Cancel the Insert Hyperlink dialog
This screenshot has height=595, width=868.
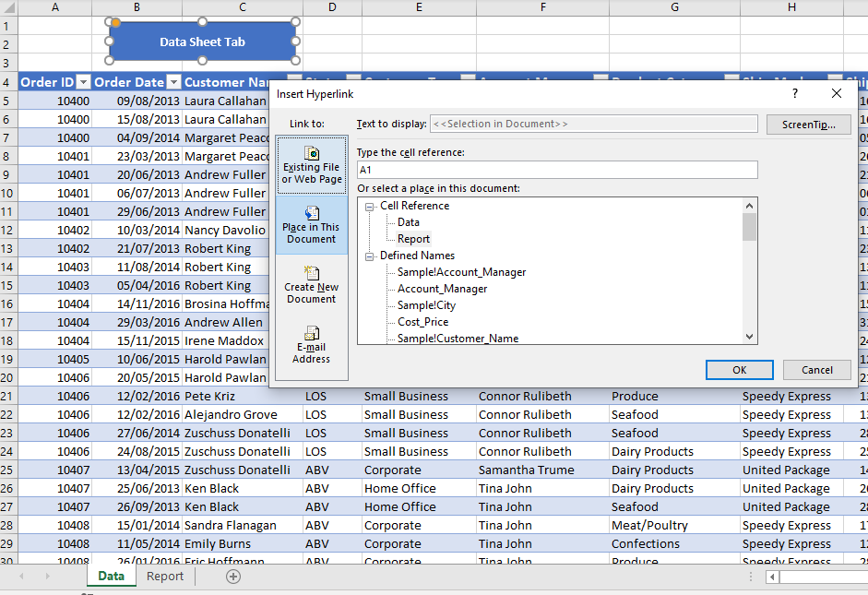pos(816,370)
